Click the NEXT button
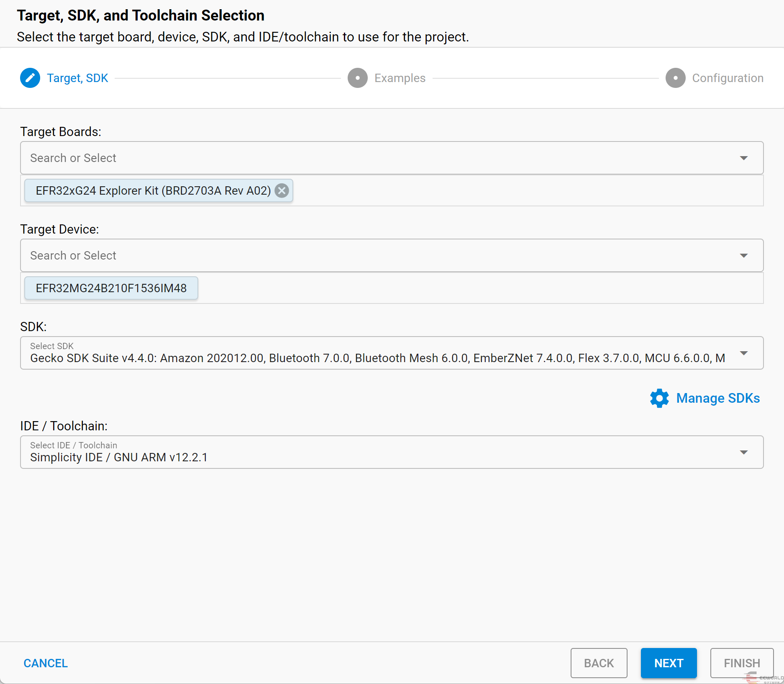784x684 pixels. point(669,663)
